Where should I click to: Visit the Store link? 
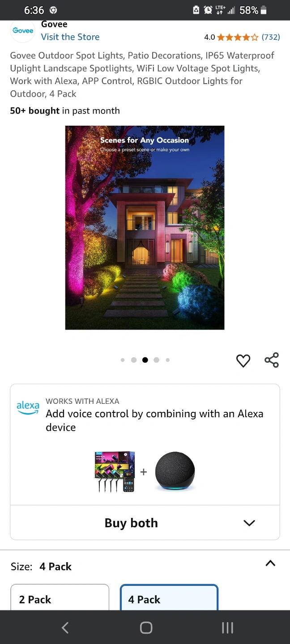(70, 37)
